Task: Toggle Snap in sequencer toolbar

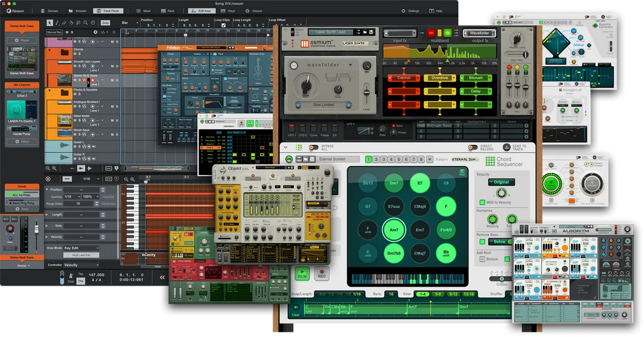Action: [105, 23]
